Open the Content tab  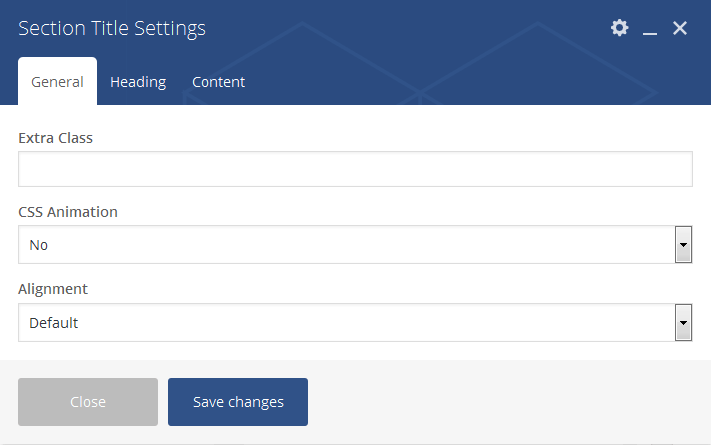218,82
